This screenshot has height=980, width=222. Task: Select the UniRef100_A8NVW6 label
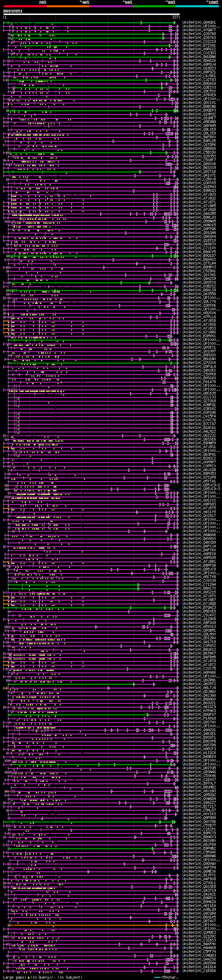pyautogui.click(x=199, y=856)
